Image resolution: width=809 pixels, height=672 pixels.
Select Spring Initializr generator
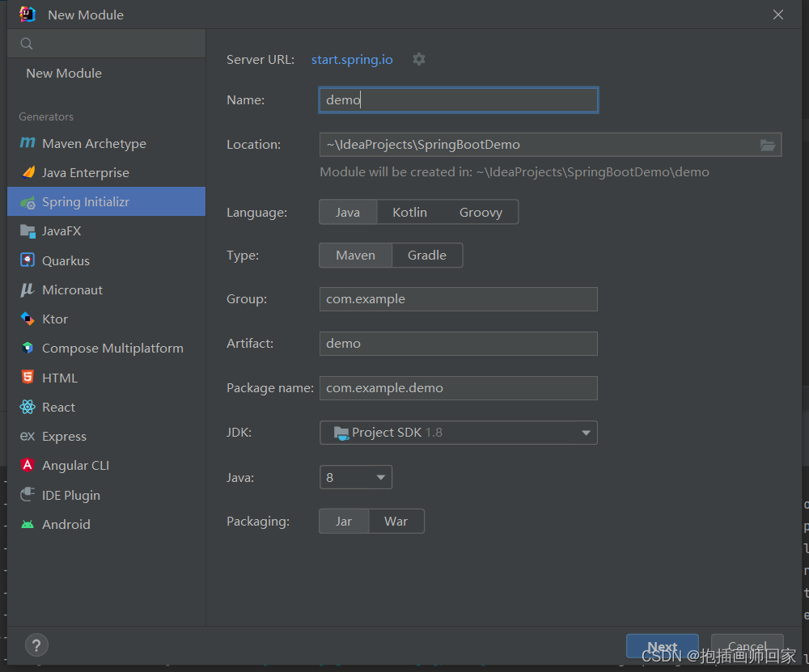click(x=106, y=201)
